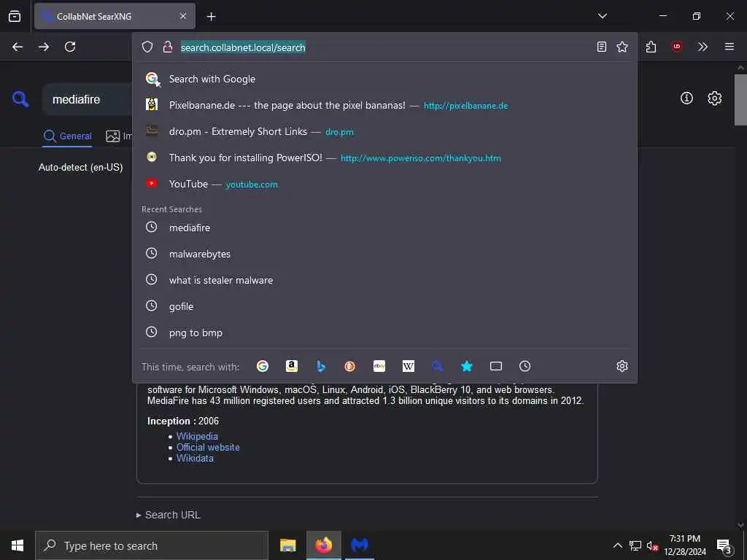Select recent search malwarebytes
This screenshot has height=560, width=747.
384,254
